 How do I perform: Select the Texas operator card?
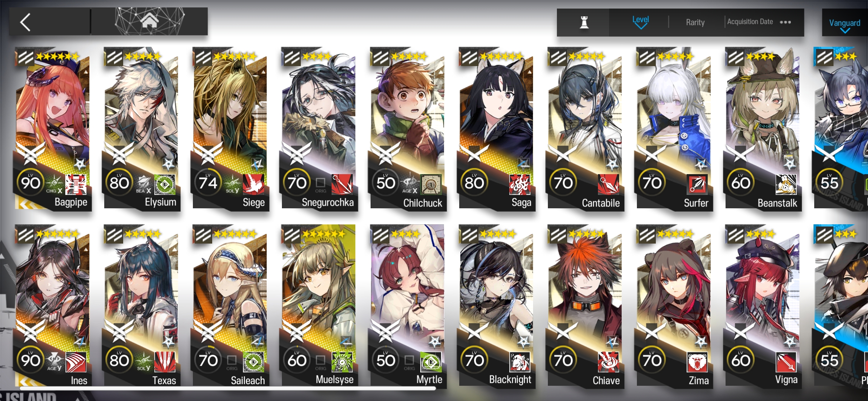141,306
